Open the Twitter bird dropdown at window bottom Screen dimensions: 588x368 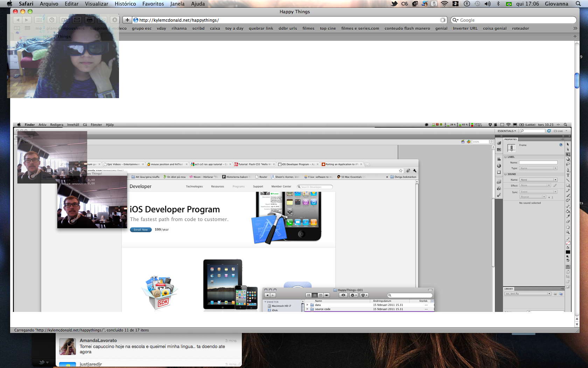tap(44, 362)
